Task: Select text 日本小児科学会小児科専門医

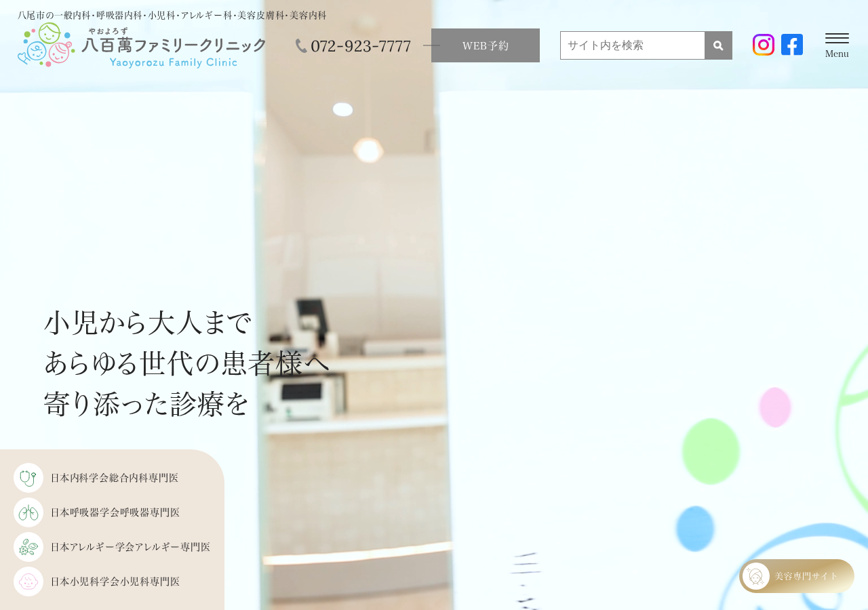Action: [x=115, y=582]
